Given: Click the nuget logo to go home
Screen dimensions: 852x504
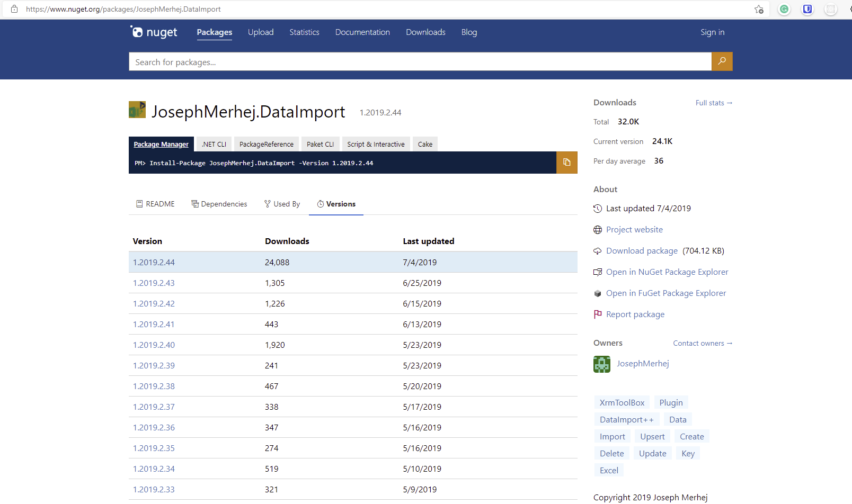Looking at the screenshot, I should (x=154, y=32).
